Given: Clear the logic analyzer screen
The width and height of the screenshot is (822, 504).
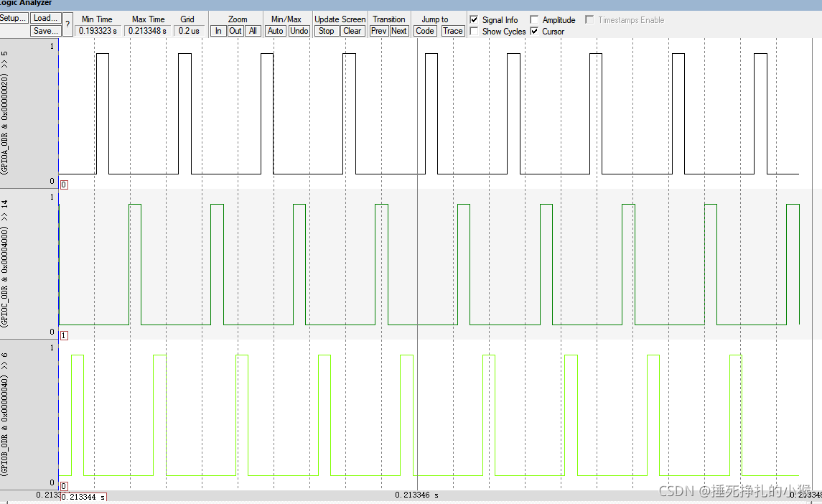Looking at the screenshot, I should [x=352, y=31].
